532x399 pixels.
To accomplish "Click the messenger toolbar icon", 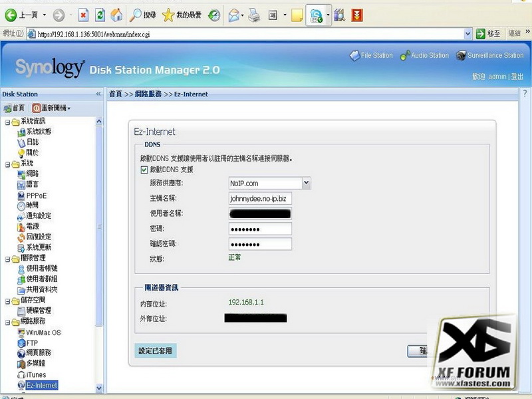I will [317, 15].
